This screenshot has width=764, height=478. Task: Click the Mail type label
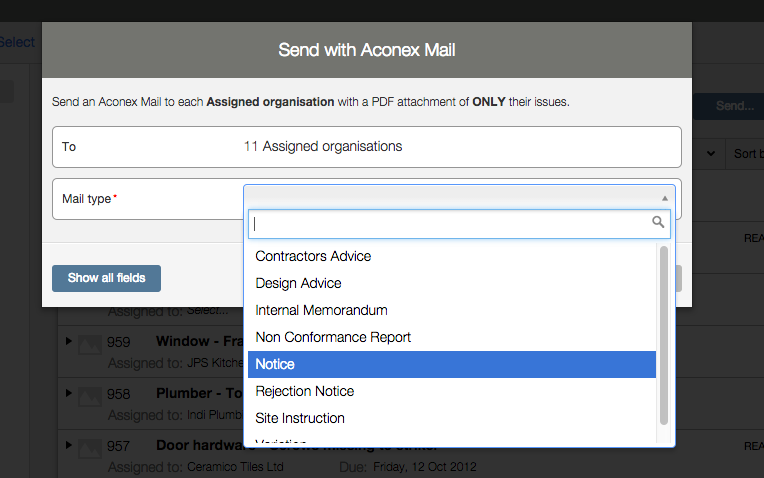tap(87, 199)
